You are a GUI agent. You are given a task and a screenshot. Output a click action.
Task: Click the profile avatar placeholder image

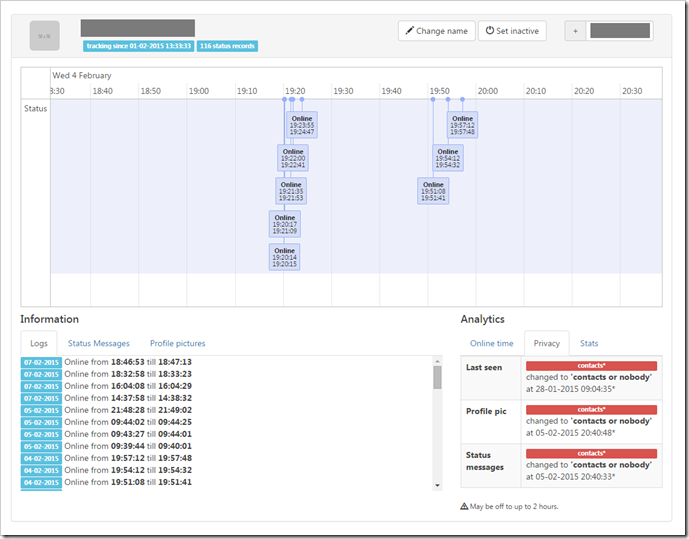(x=44, y=36)
